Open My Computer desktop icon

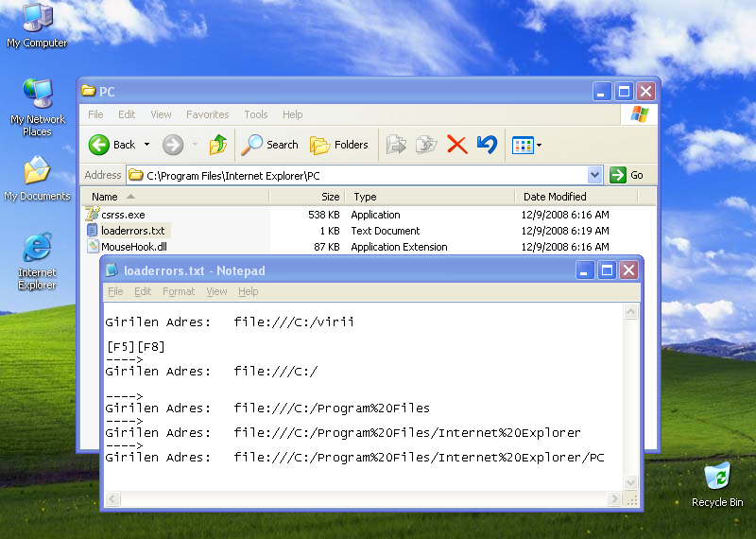[x=37, y=26]
